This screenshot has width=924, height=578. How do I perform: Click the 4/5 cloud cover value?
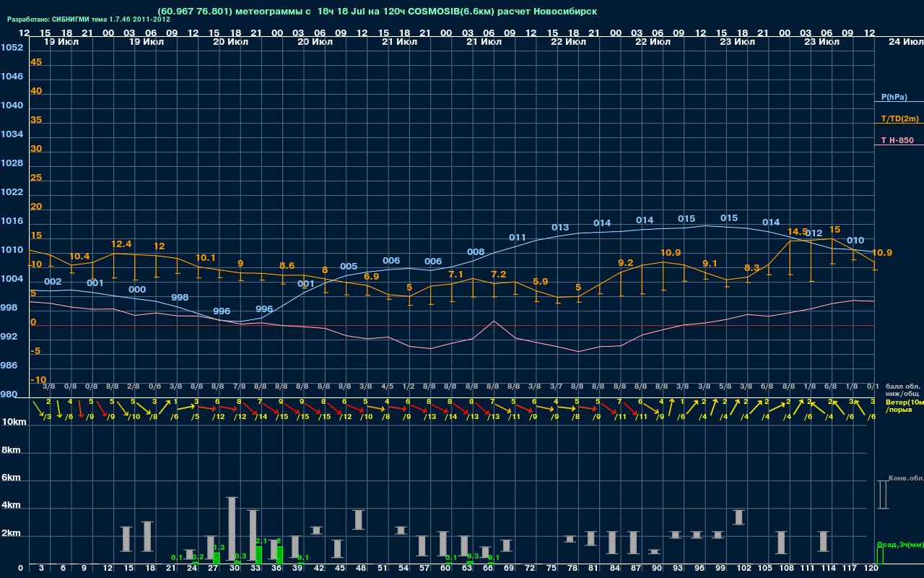coord(388,387)
